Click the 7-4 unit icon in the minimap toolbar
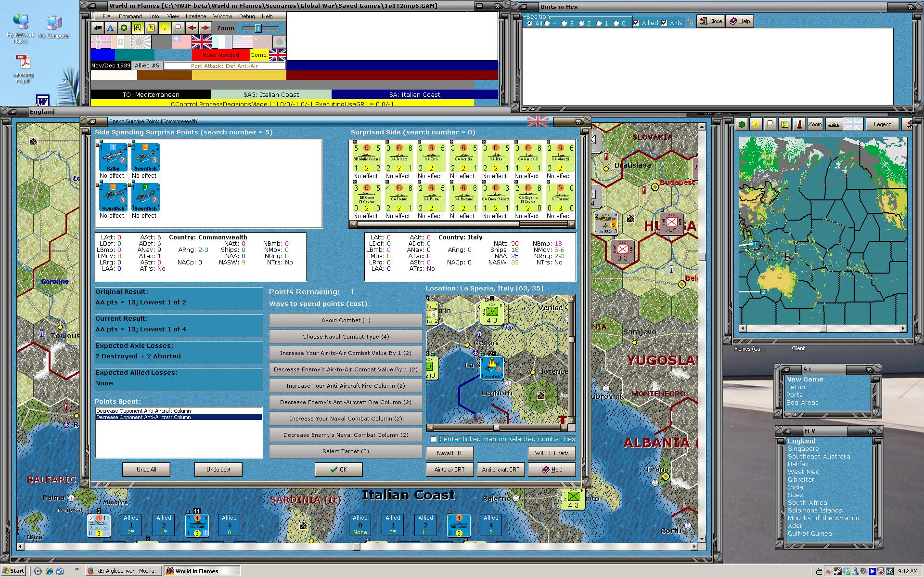The height and width of the screenshot is (578, 924). pos(784,124)
